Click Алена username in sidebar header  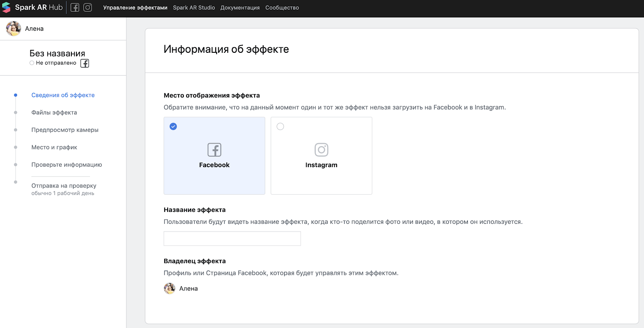coord(34,29)
